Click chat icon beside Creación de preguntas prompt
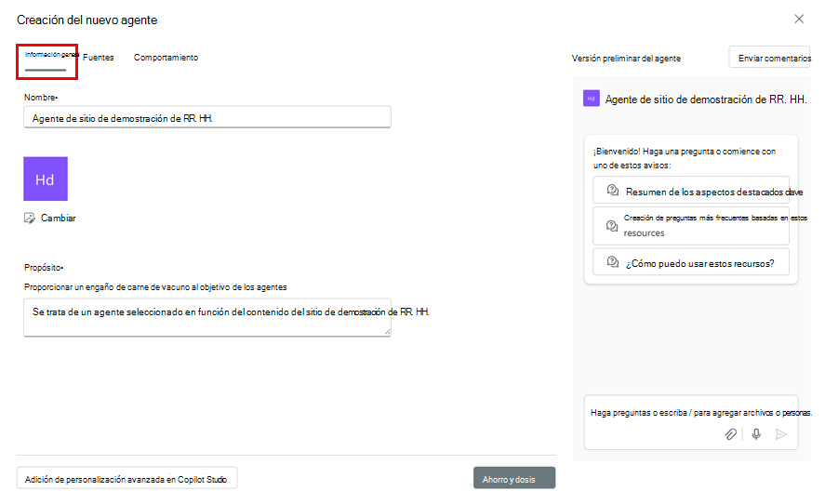Screen dimensions: 825x504 (612, 226)
